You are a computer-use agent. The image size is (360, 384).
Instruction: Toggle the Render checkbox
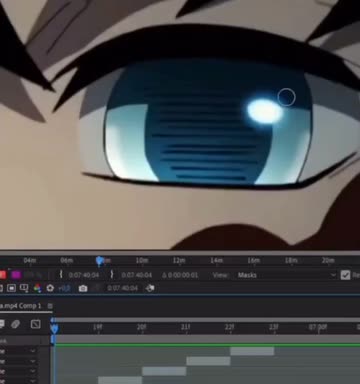point(345,275)
